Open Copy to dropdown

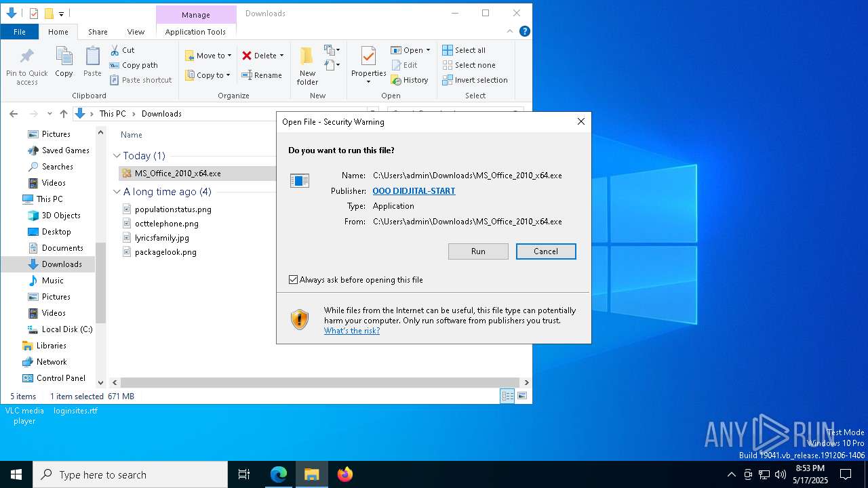(x=208, y=75)
